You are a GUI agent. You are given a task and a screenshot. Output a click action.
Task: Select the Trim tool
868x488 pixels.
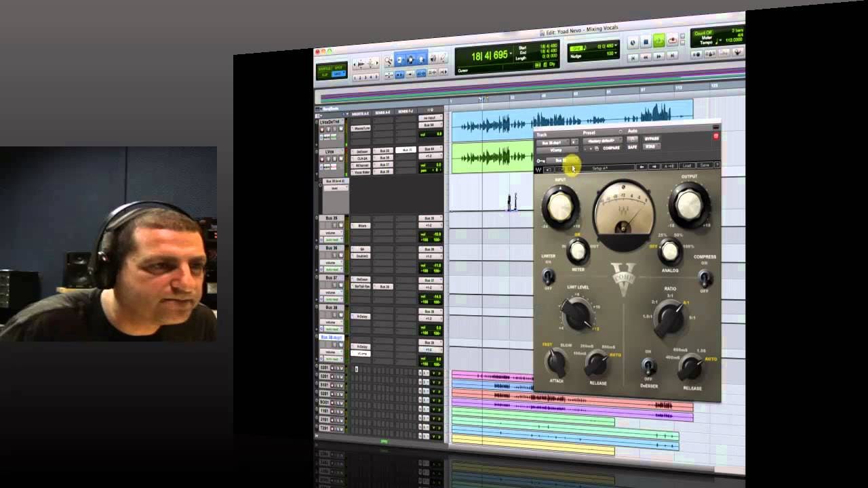[399, 58]
